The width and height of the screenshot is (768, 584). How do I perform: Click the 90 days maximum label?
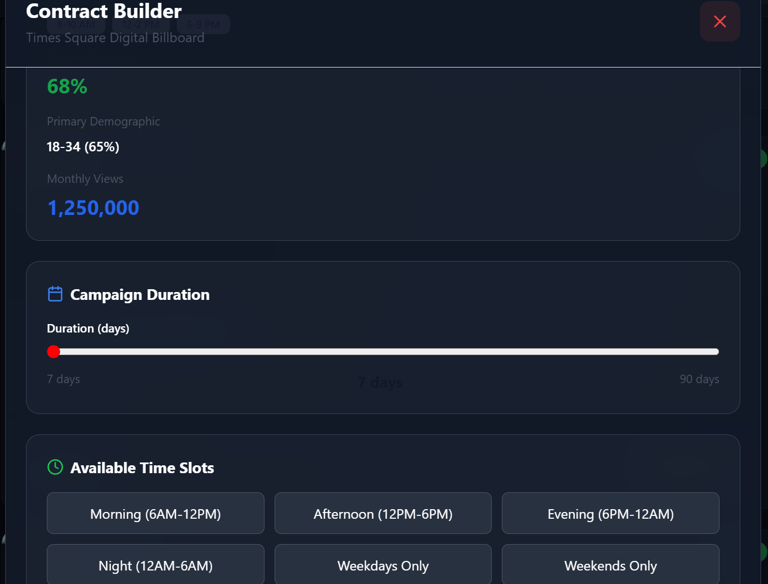(x=699, y=380)
